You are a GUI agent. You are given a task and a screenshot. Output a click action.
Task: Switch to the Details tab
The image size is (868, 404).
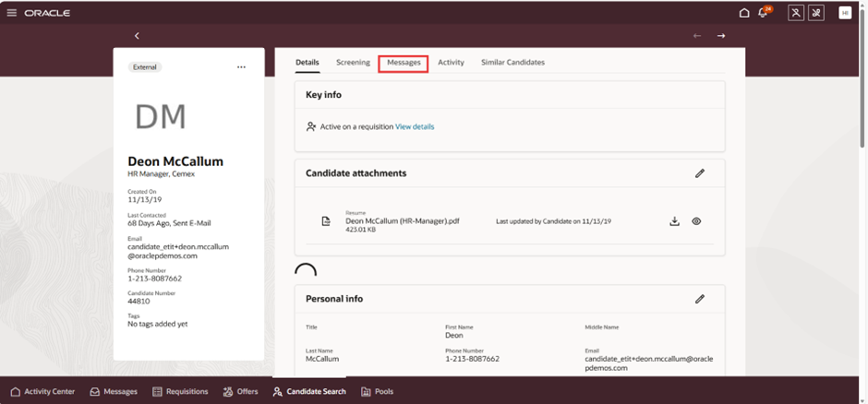(307, 63)
